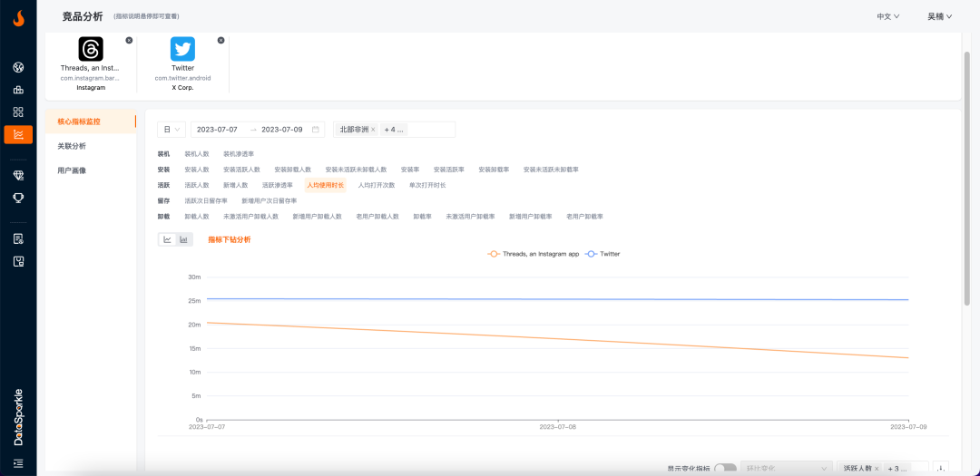The width and height of the screenshot is (980, 476).
Task: Click the download icon at bottom right
Action: tap(940, 468)
